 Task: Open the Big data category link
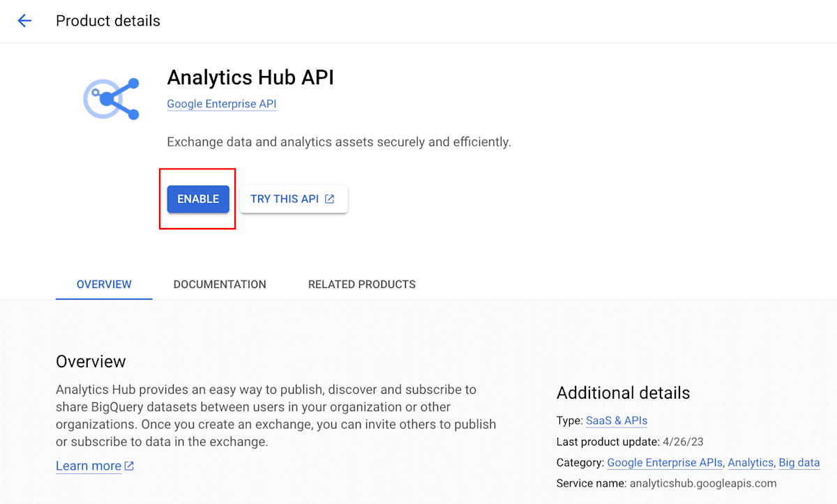799,462
